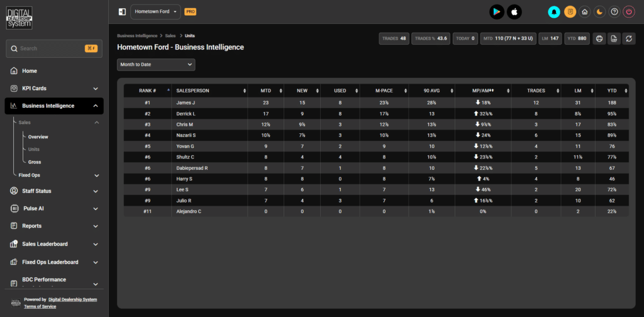The image size is (644, 317).
Task: Expand the Staff Status chevron
Action: (x=96, y=191)
